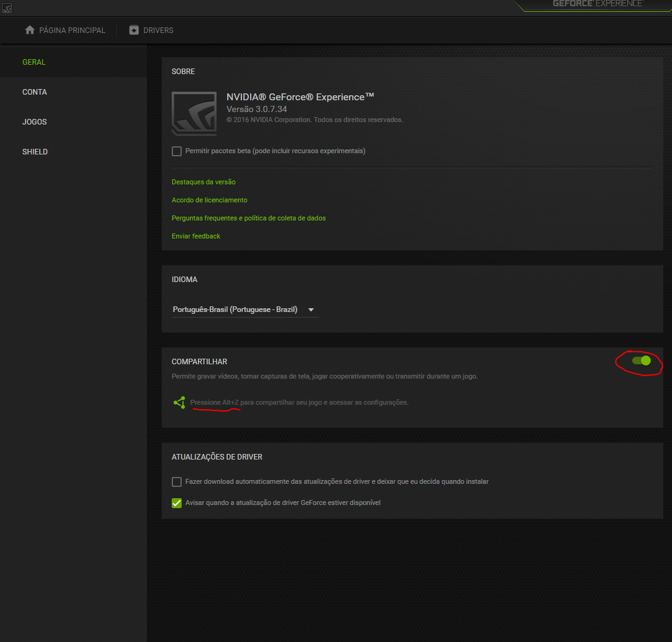Viewport: 672px width, 642px height.
Task: Click the Sobre section heading
Action: click(183, 71)
